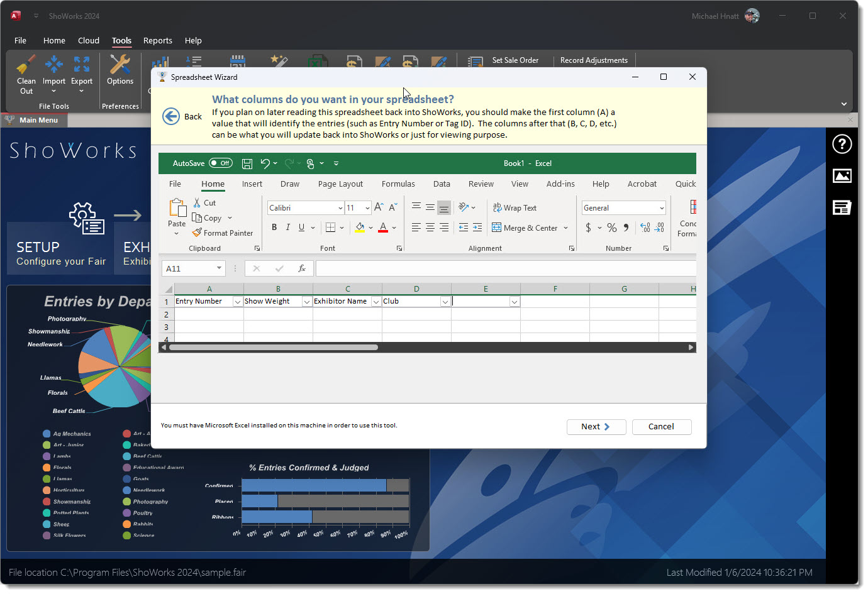Open the empty column E dropdown

click(x=515, y=302)
